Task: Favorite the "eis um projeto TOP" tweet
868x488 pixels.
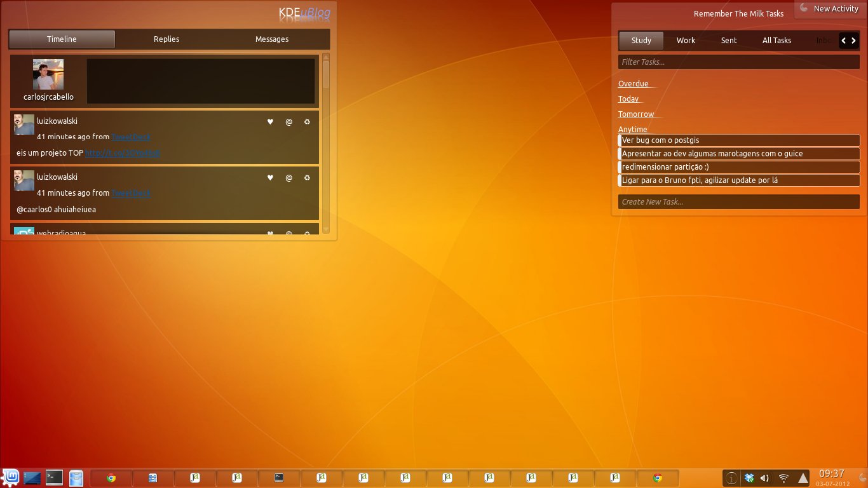Action: pos(270,121)
